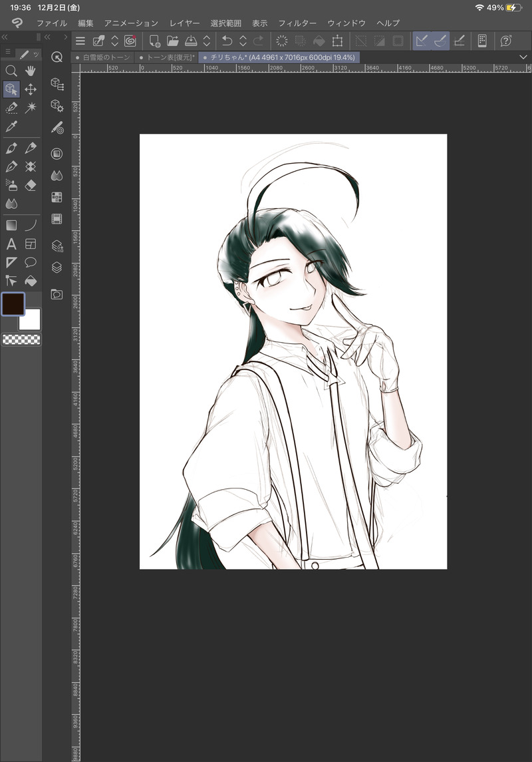Open the フィルター menu
Screen dimensions: 532x762
[x=297, y=23]
